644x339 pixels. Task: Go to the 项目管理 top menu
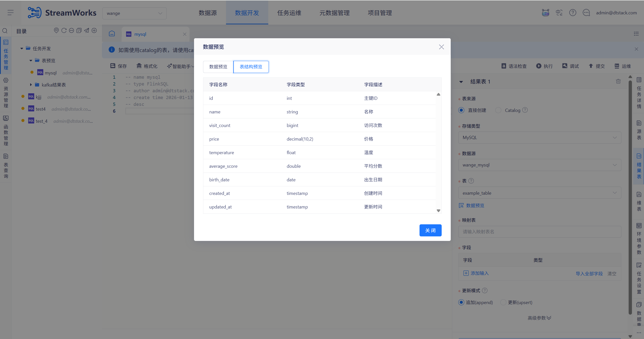click(x=380, y=13)
